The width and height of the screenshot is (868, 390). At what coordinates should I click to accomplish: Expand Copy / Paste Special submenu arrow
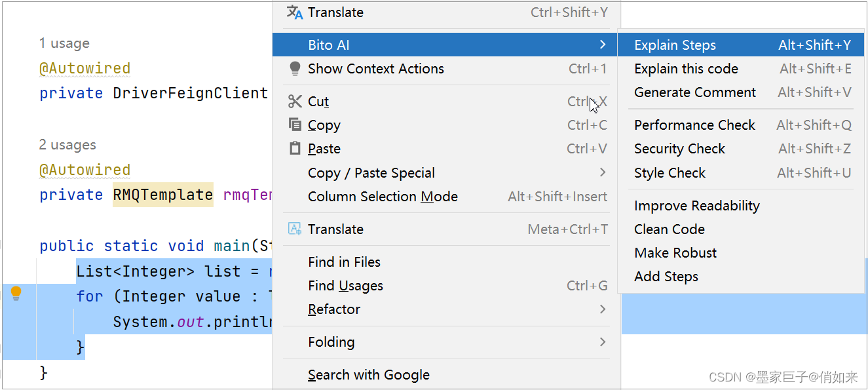(x=602, y=172)
